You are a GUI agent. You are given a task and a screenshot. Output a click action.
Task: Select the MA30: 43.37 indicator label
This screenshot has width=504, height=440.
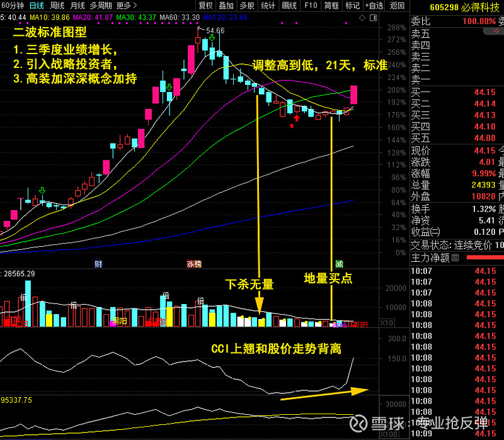[136, 18]
